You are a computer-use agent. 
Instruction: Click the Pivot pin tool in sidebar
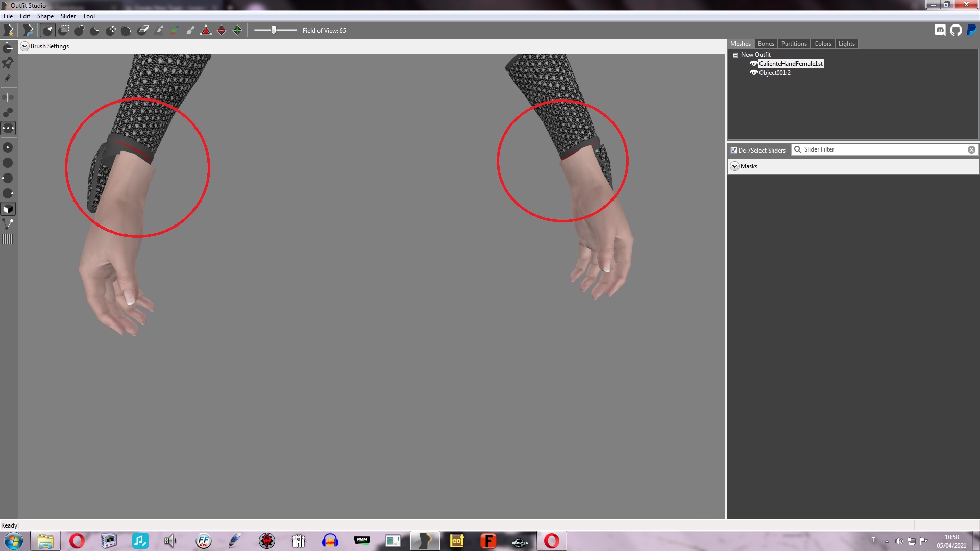(8, 63)
